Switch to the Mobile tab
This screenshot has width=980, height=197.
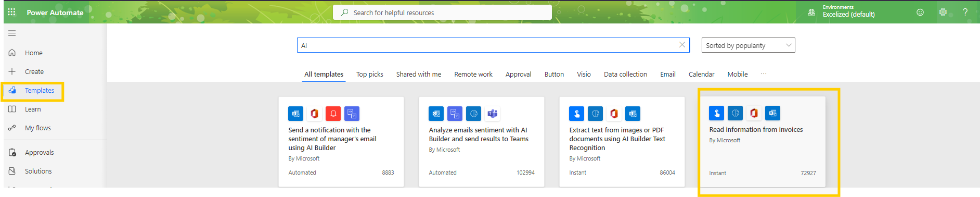tap(738, 75)
